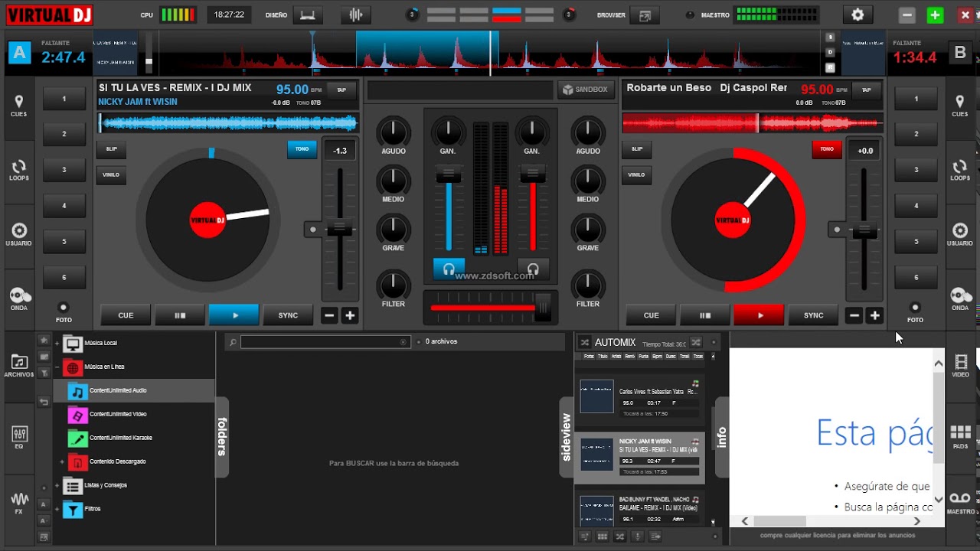Toggle TONO key lock on right deck
This screenshot has height=551, width=980.
(x=827, y=149)
